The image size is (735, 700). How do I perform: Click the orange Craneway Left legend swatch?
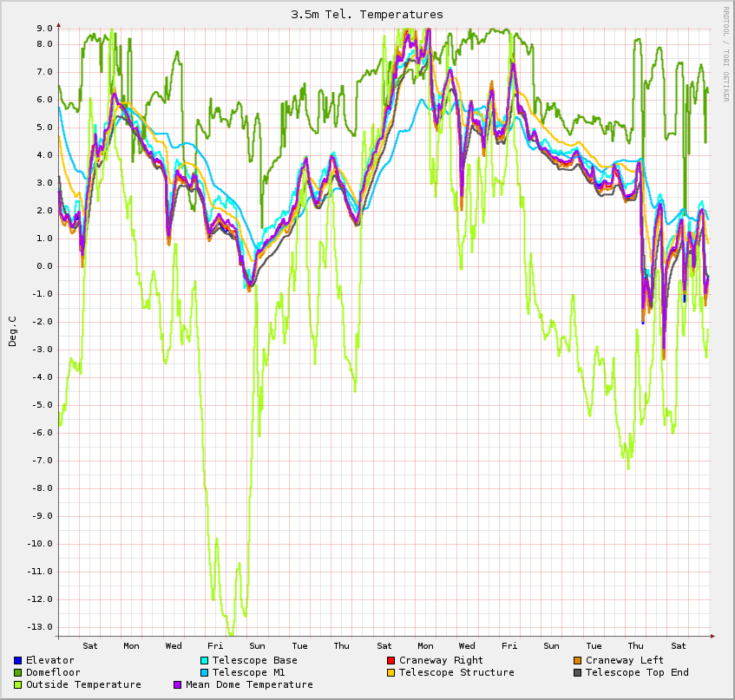tap(577, 660)
